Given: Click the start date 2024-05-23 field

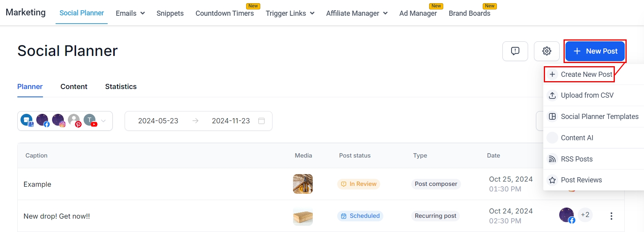Looking at the screenshot, I should tap(158, 121).
